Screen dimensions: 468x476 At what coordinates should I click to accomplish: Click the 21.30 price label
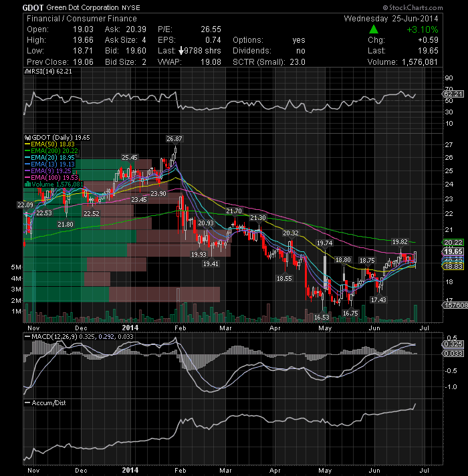[x=258, y=218]
